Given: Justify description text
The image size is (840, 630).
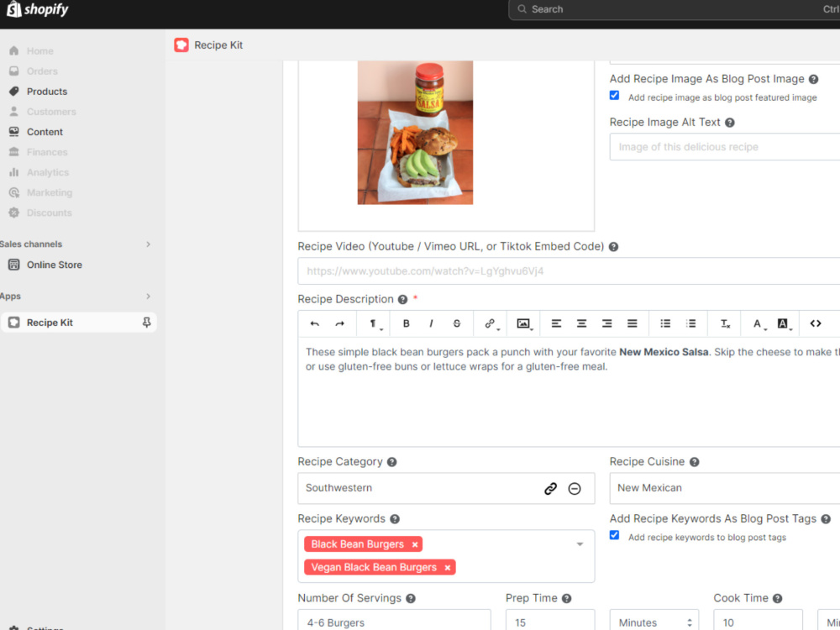Looking at the screenshot, I should [633, 323].
